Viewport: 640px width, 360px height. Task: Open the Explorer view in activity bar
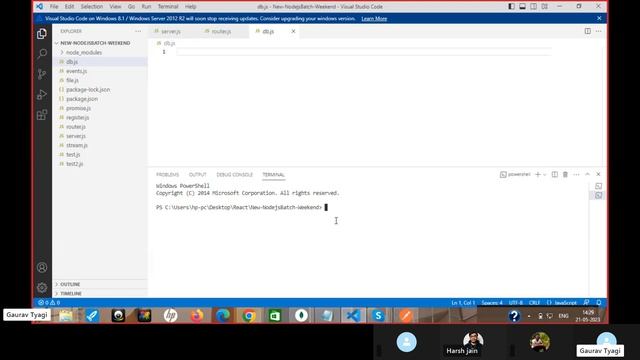click(x=42, y=33)
